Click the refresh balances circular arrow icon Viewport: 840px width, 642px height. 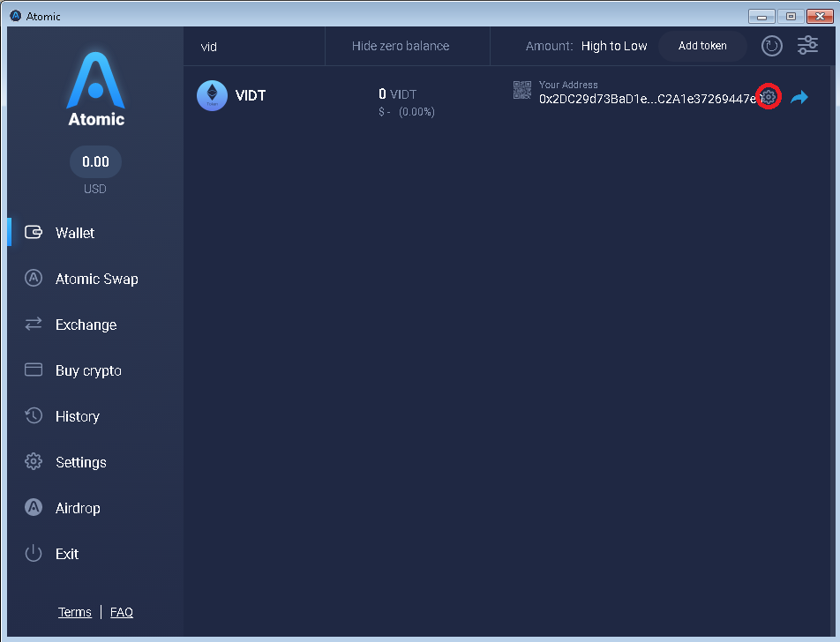pos(771,46)
